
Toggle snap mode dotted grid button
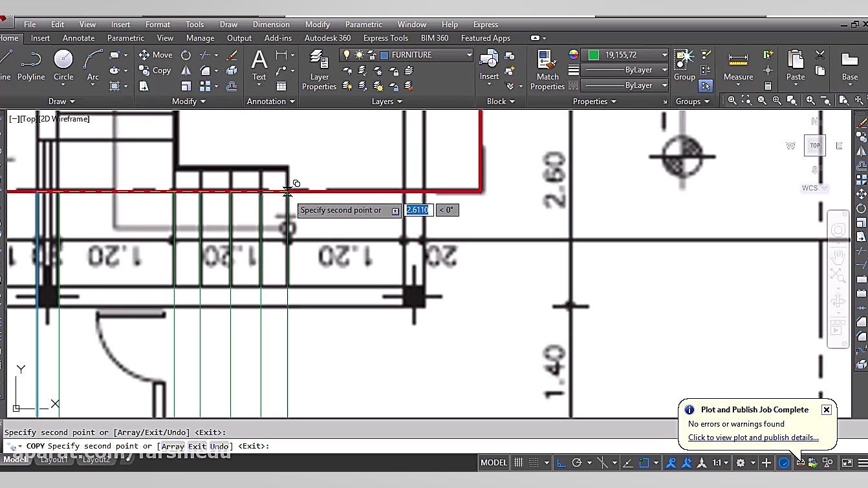point(534,463)
